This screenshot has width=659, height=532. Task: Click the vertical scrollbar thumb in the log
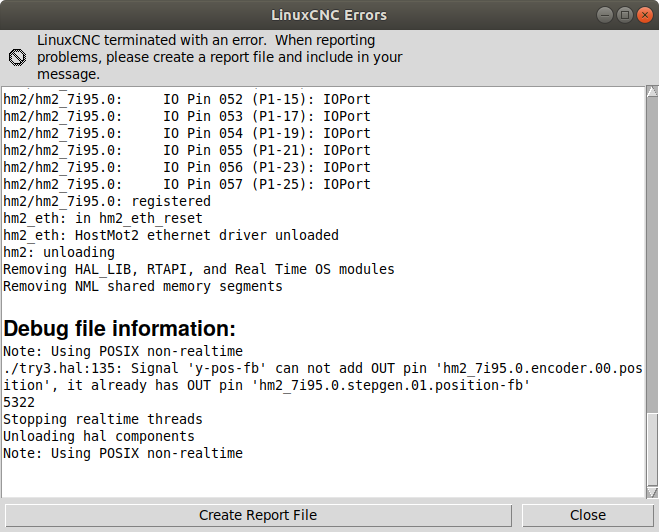click(651, 448)
